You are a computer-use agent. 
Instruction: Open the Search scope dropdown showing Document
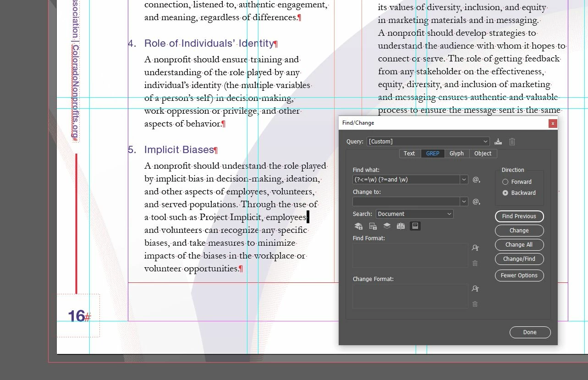pyautogui.click(x=415, y=214)
